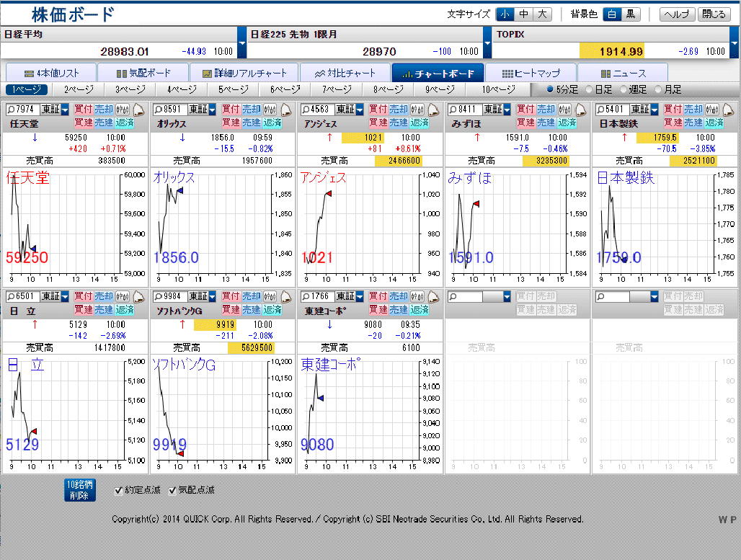Open 東証 market dropdown for オリックス 8591
Image resolution: width=741 pixels, height=560 pixels.
(x=213, y=110)
